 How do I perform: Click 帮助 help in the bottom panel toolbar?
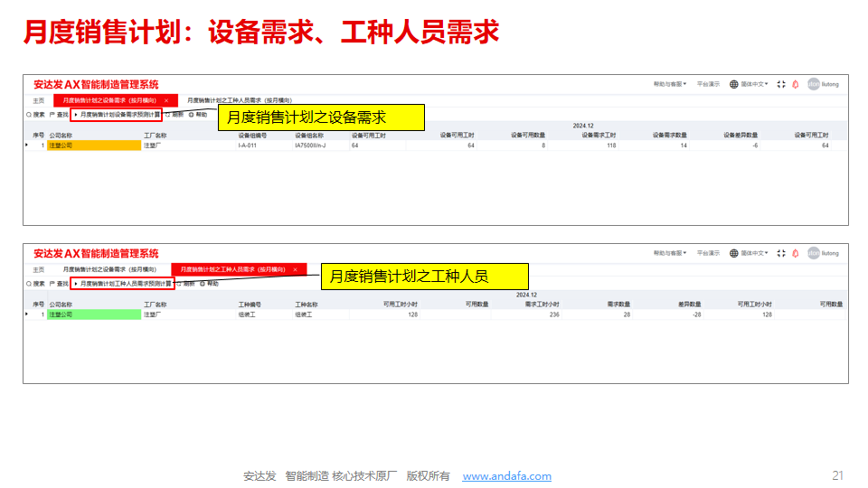[209, 284]
